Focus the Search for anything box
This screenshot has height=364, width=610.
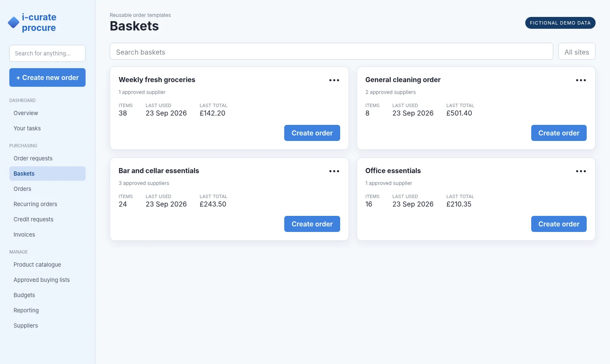47,53
